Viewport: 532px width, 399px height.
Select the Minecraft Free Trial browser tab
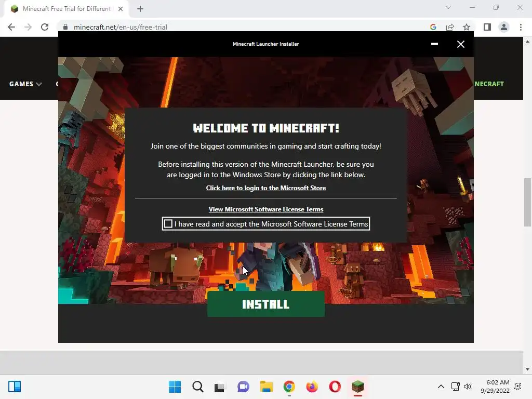pos(66,9)
